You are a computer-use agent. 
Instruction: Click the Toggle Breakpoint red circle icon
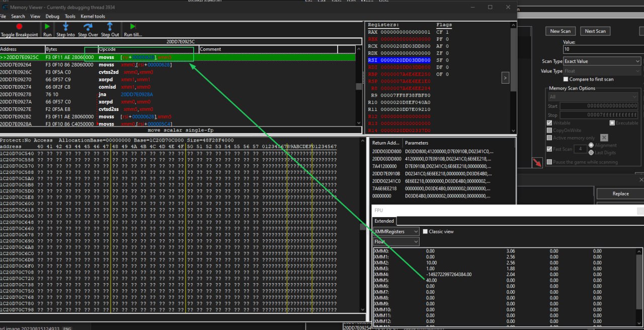[x=19, y=27]
